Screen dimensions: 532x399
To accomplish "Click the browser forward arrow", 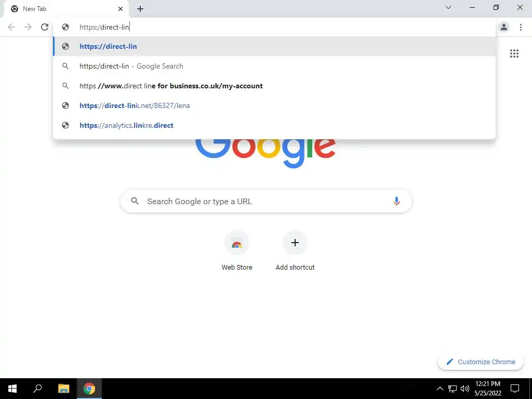I will 28,27.
